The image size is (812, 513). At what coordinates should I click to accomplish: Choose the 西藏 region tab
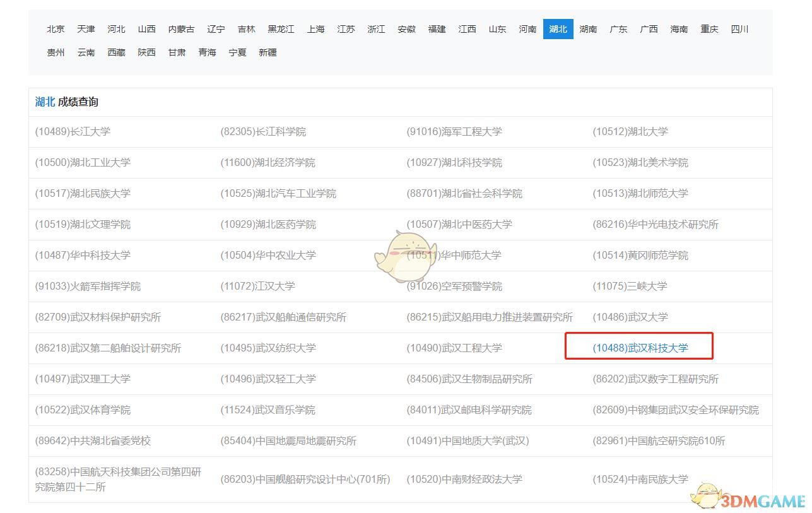[117, 52]
